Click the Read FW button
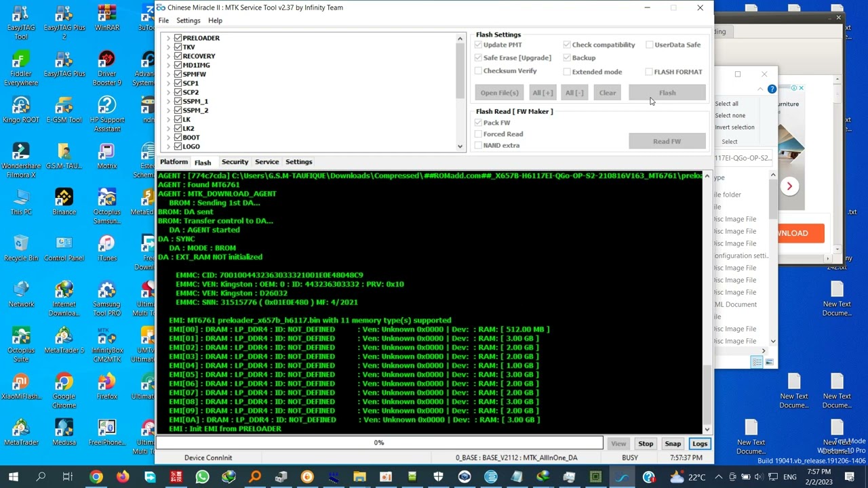868x488 pixels. click(x=667, y=142)
